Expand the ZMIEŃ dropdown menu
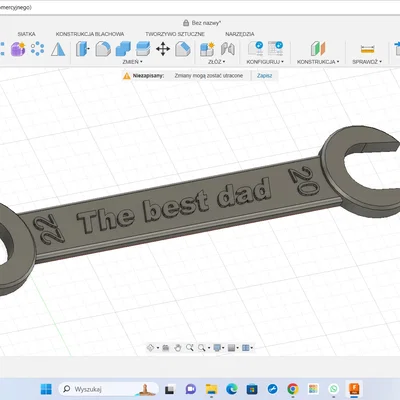 tap(132, 62)
